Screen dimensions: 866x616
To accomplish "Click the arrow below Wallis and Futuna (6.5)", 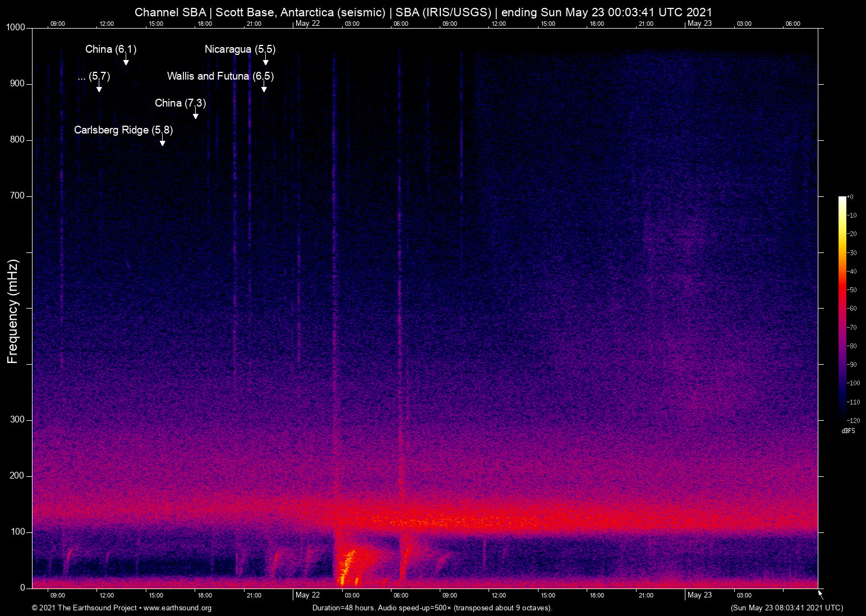I will click(x=264, y=87).
